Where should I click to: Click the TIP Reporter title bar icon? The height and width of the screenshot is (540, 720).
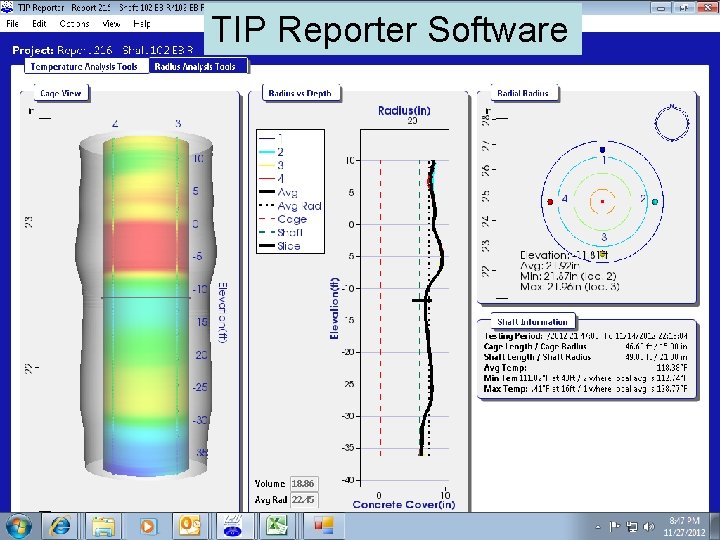[7, 7]
